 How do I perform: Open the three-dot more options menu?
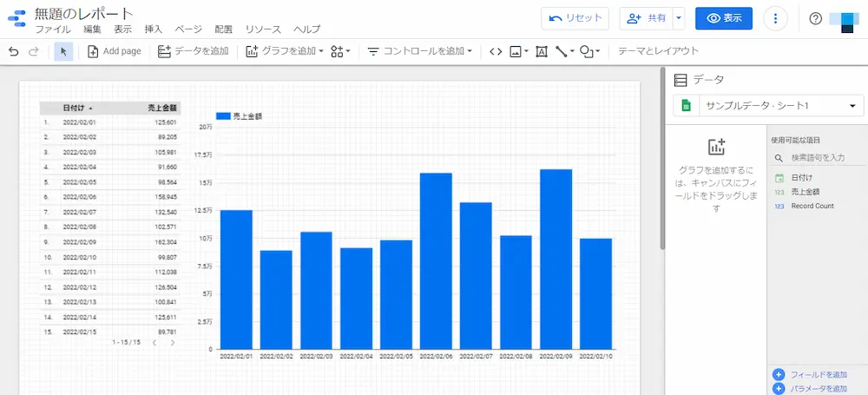coord(775,18)
